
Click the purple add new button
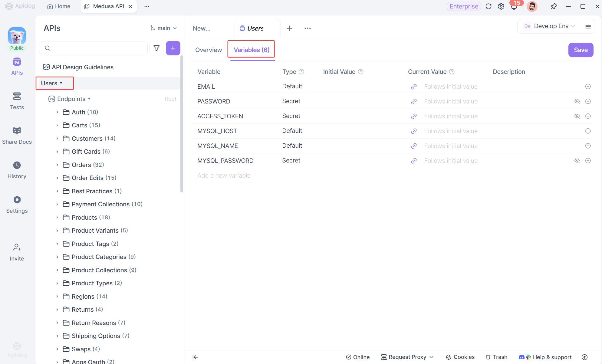(x=173, y=48)
